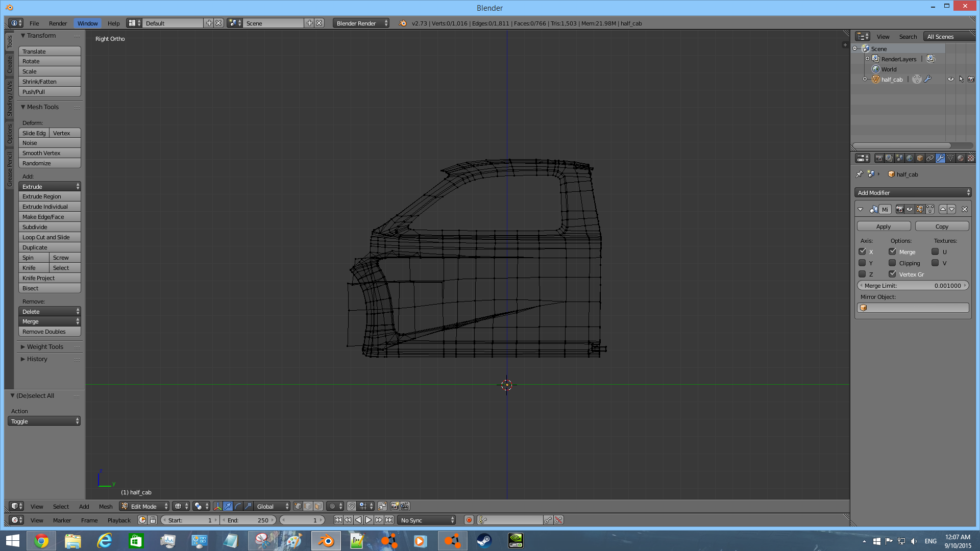Open the No Sync playback dropdown

tap(427, 520)
